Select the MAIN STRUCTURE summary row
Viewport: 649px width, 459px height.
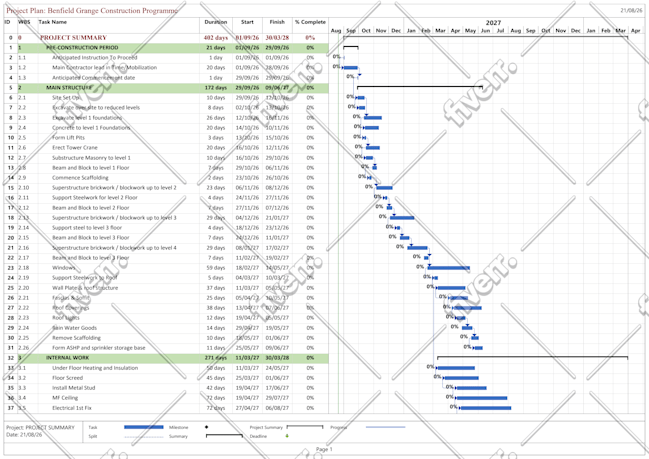pos(166,88)
